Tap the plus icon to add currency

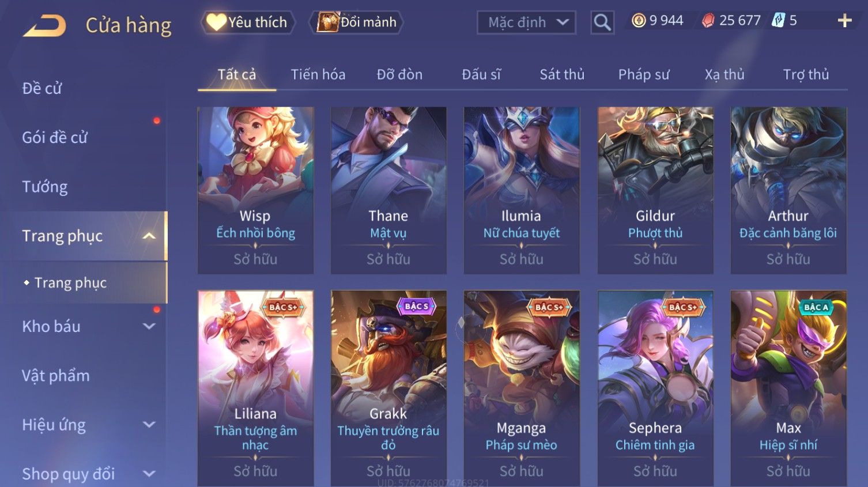tap(844, 21)
